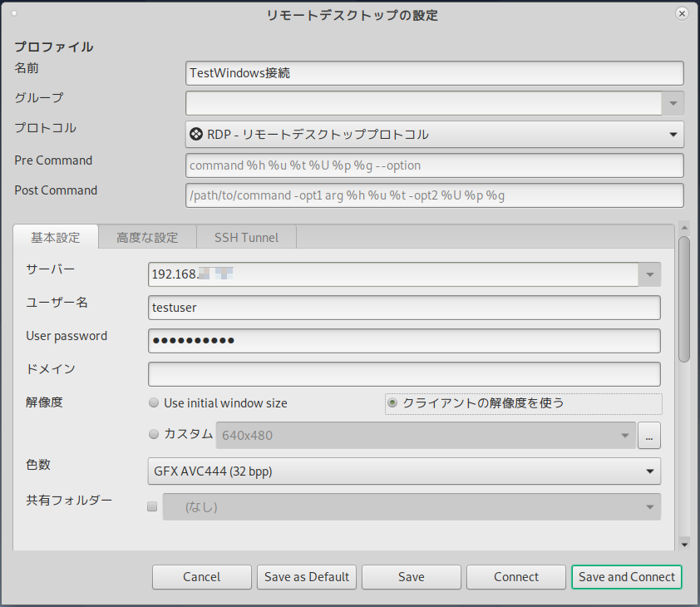Open the 640x480 custom resolution dropdown
This screenshot has height=607, width=700.
coord(426,436)
